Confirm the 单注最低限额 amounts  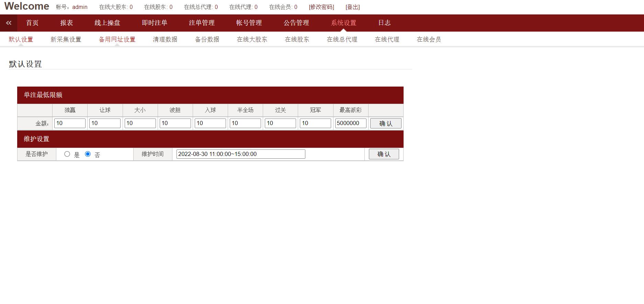coord(386,123)
